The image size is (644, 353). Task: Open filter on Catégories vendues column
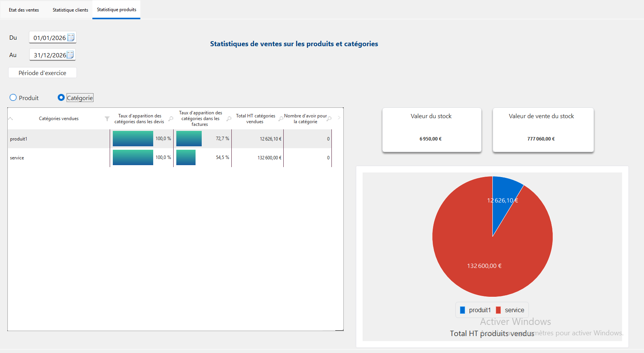pos(107,119)
